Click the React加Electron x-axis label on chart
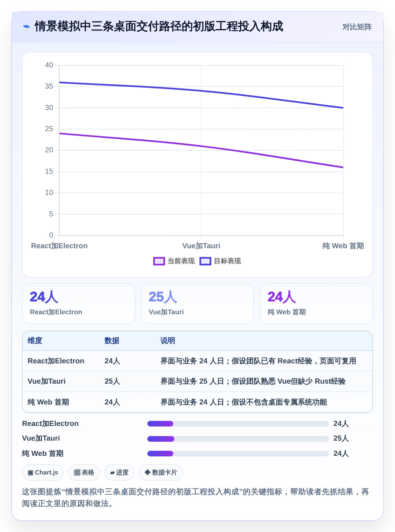The width and height of the screenshot is (395, 532). click(59, 246)
